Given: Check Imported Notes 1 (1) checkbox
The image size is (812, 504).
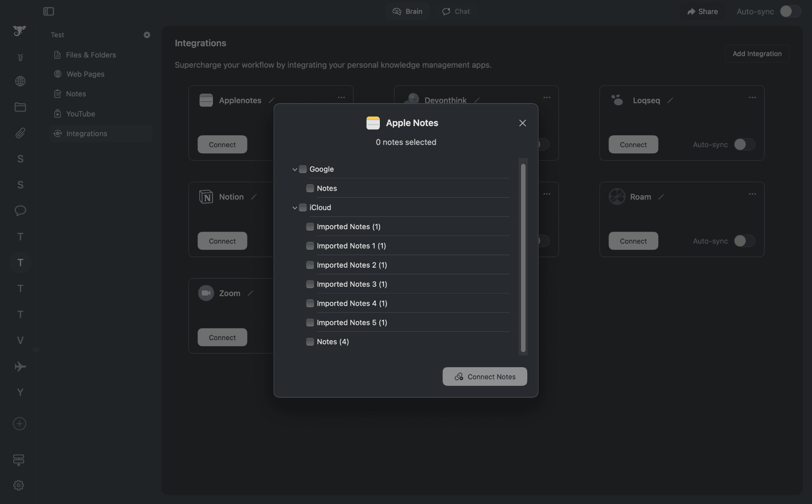Looking at the screenshot, I should pos(310,246).
